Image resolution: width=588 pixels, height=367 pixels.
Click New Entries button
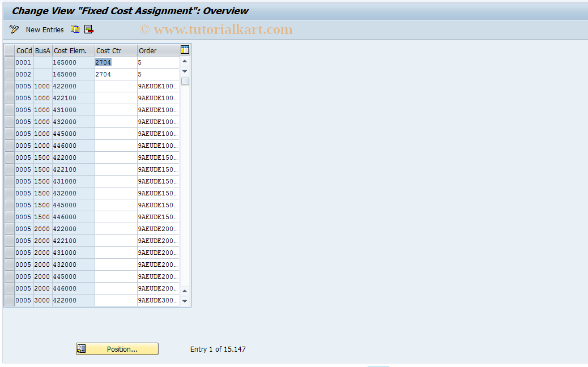[45, 29]
